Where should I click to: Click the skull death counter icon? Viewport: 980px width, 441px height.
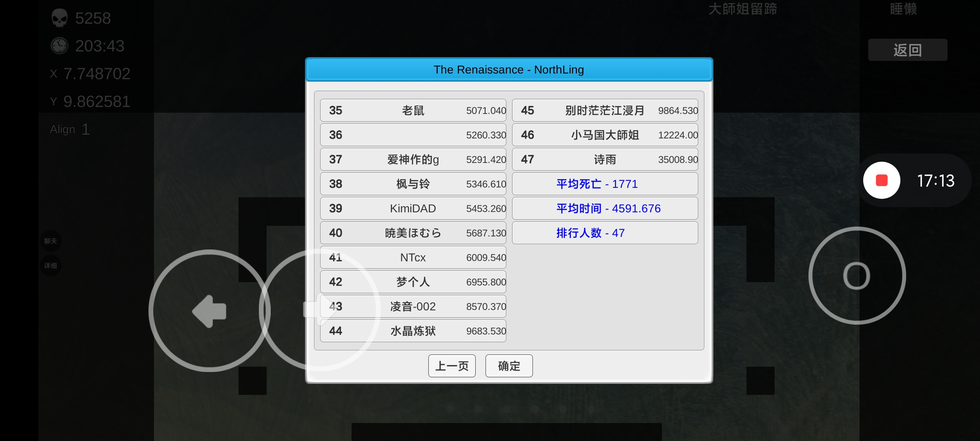click(60, 18)
